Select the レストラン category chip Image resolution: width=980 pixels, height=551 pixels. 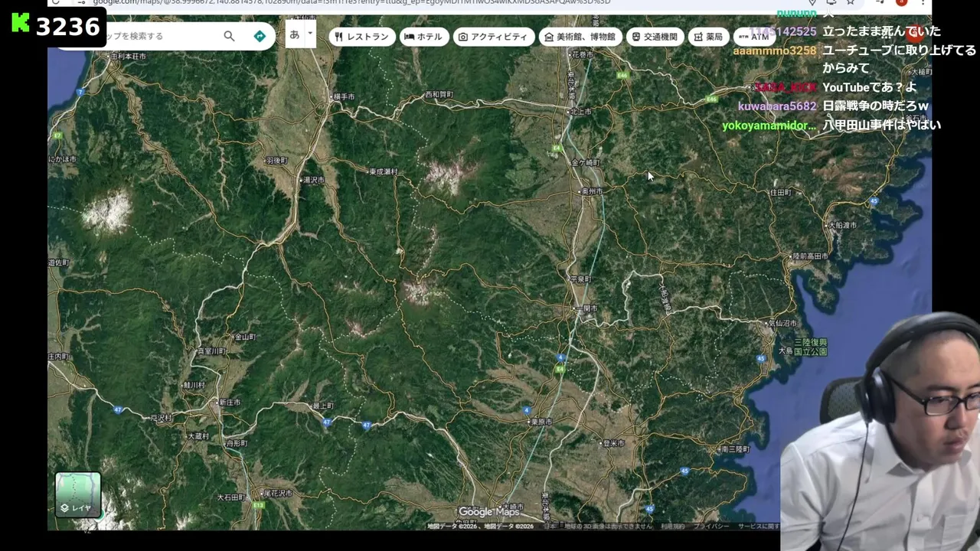[x=362, y=37]
